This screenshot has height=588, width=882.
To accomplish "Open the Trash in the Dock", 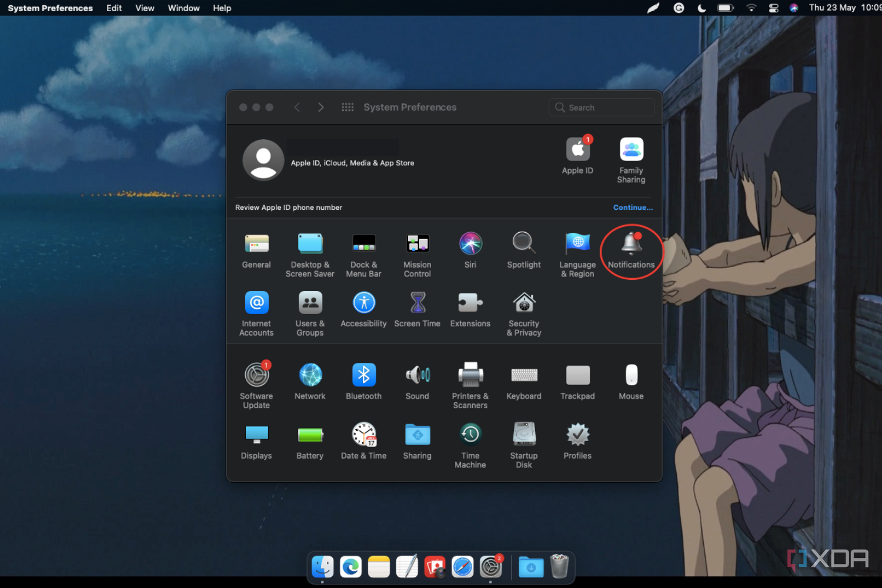I will point(559,567).
